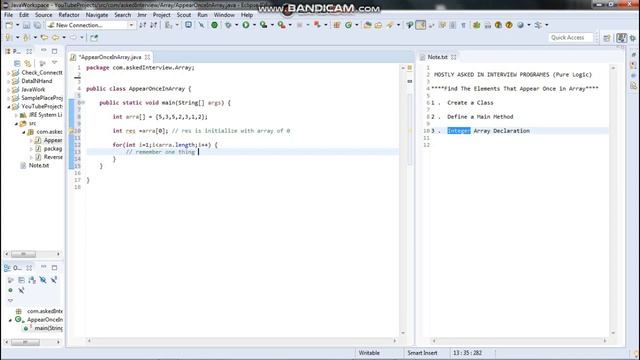The height and width of the screenshot is (360, 640).
Task: Close the AppearOnceInArray.java tab
Action: click(147, 57)
